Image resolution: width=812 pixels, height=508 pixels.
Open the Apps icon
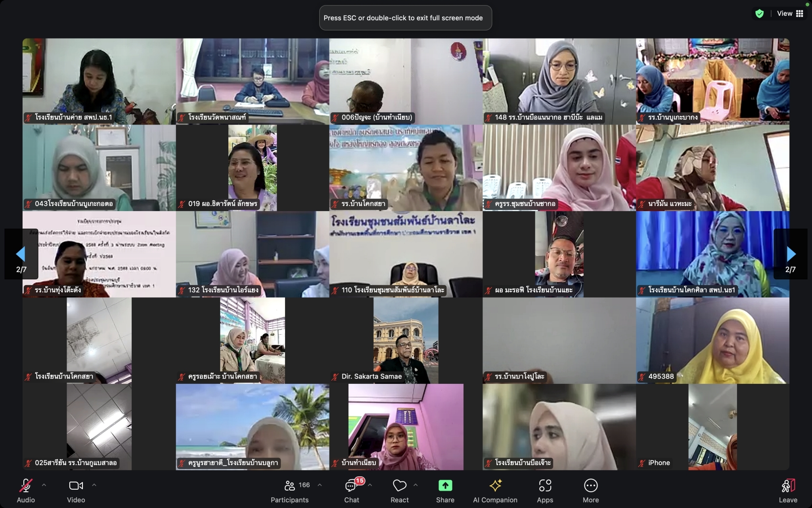tap(545, 486)
